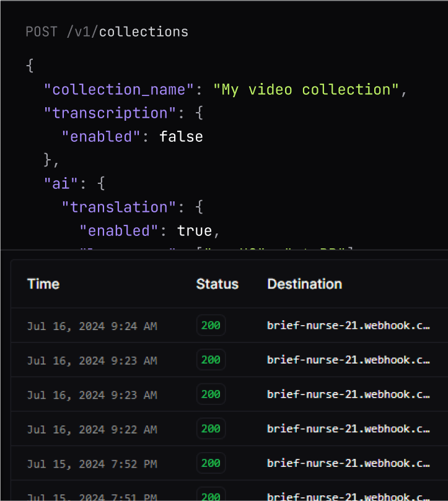The height and width of the screenshot is (501, 448).
Task: Click the POST /v1/collections endpoint title
Action: click(107, 32)
